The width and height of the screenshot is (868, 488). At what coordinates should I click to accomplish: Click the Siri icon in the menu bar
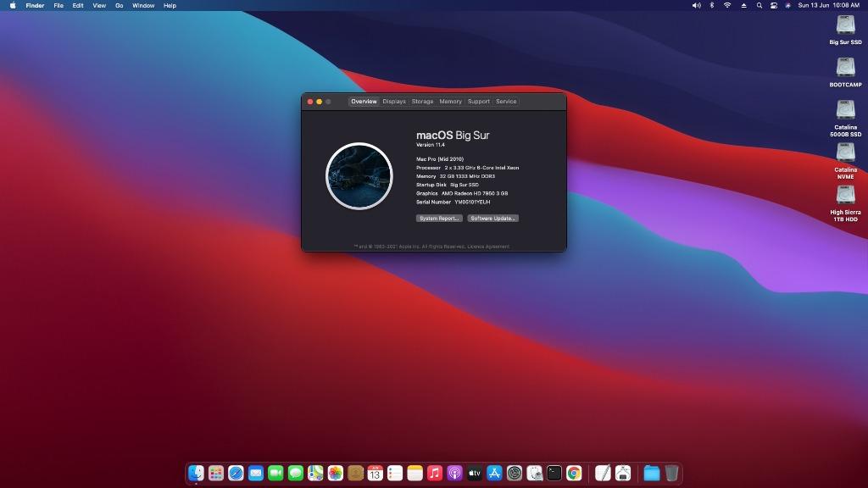point(787,6)
